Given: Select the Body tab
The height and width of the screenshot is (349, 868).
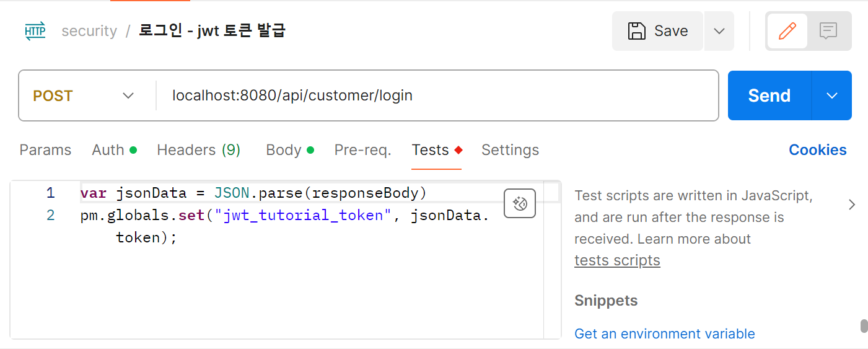Looking at the screenshot, I should tap(284, 150).
